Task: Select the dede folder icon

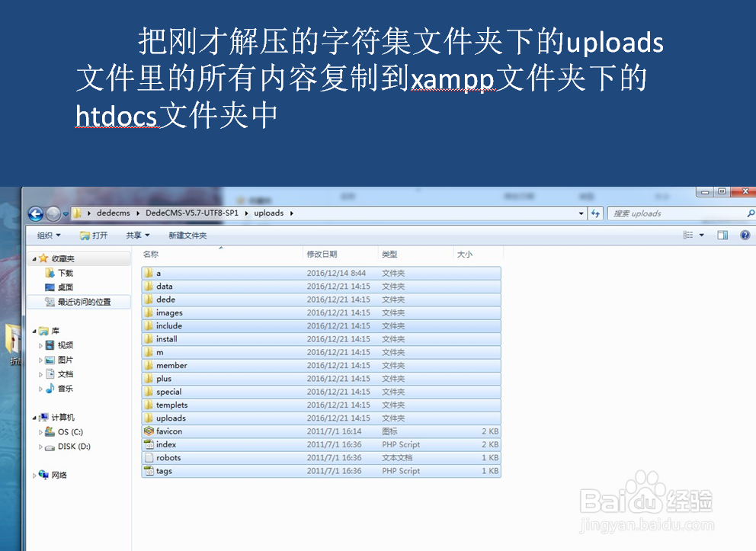Action: (x=149, y=300)
